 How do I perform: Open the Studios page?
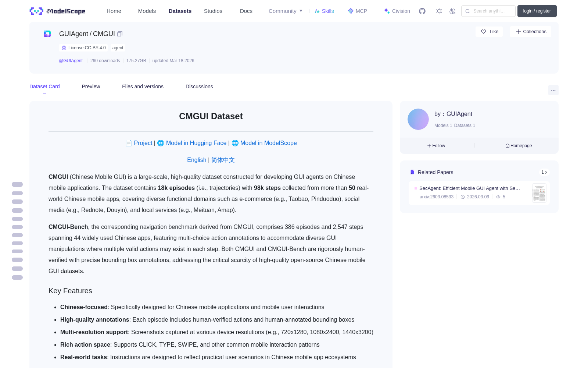(x=213, y=11)
